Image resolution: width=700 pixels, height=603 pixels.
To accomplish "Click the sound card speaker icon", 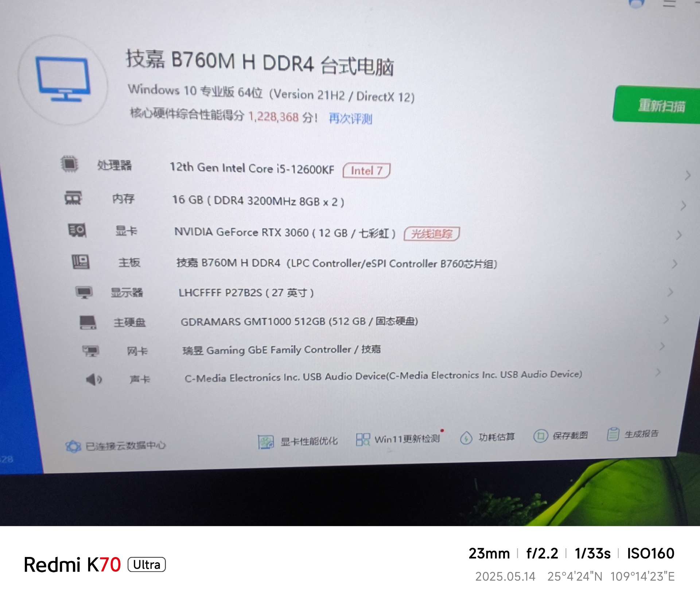I will click(x=94, y=379).
